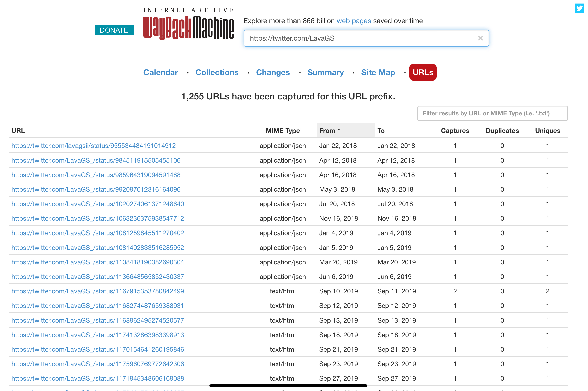Viewport: 588px width, 391px height.
Task: Open LavaGS_ status 984511915505455106 link
Action: pos(96,160)
